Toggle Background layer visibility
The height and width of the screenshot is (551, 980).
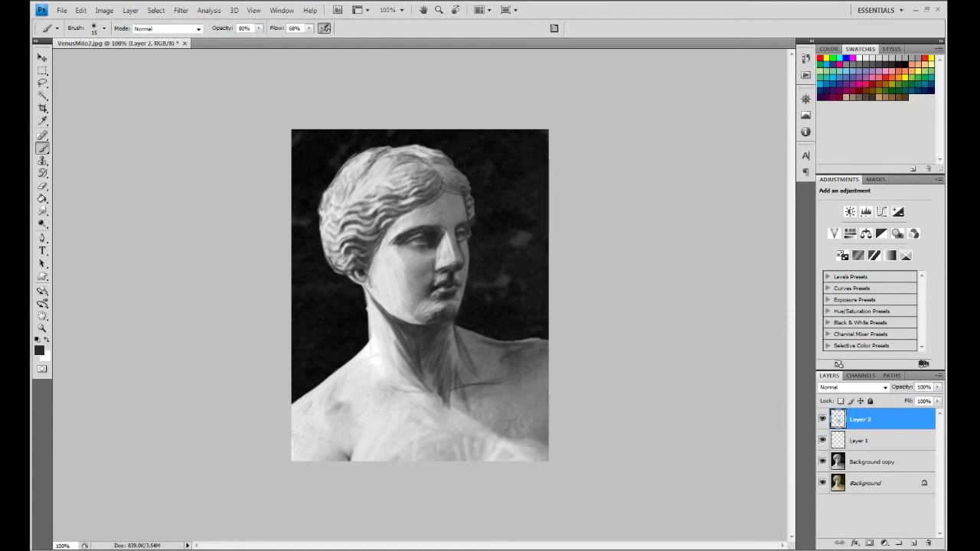coord(822,483)
